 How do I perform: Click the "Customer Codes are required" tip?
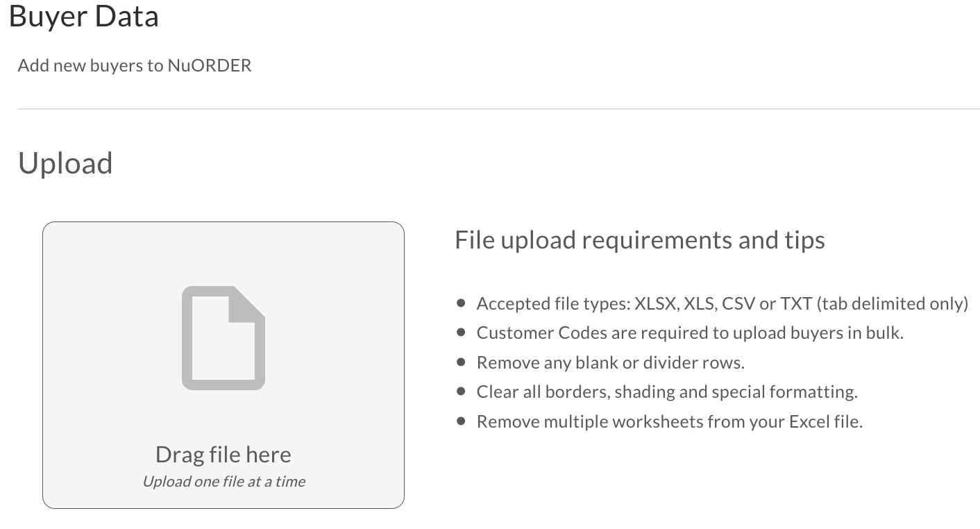pyautogui.click(x=690, y=333)
